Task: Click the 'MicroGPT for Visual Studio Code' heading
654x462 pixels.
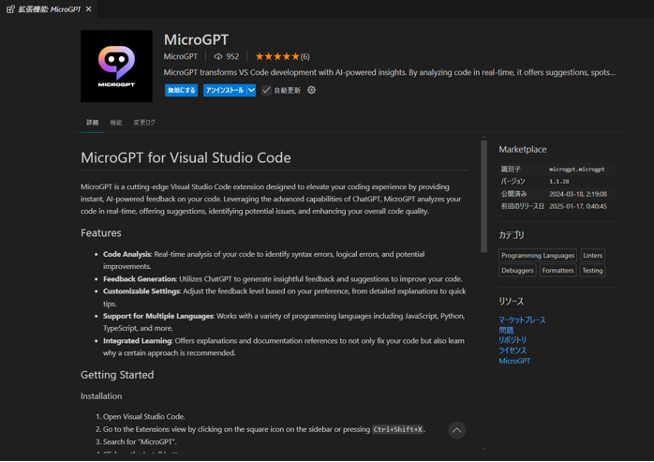Action: 186,158
